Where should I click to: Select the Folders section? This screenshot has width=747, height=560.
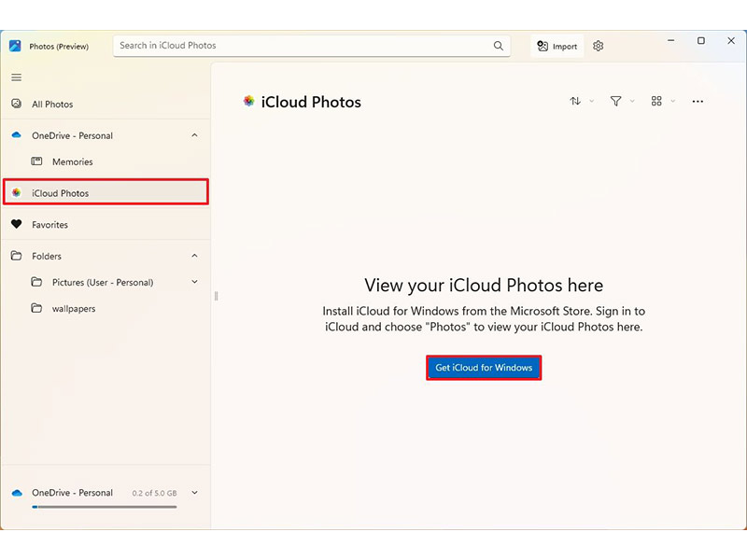106,256
